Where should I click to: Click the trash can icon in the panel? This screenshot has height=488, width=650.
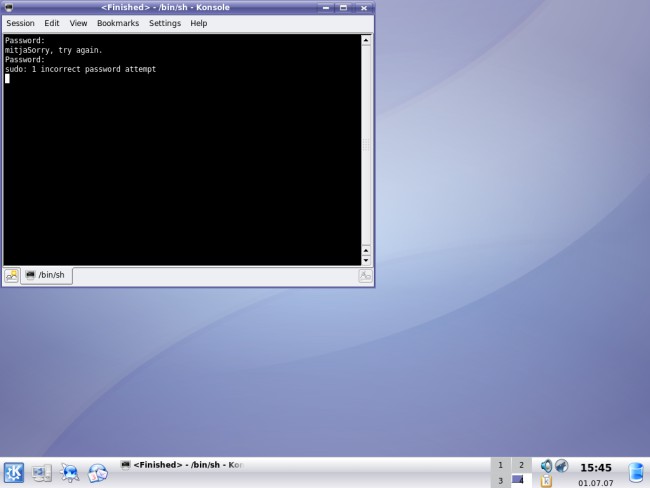click(636, 473)
